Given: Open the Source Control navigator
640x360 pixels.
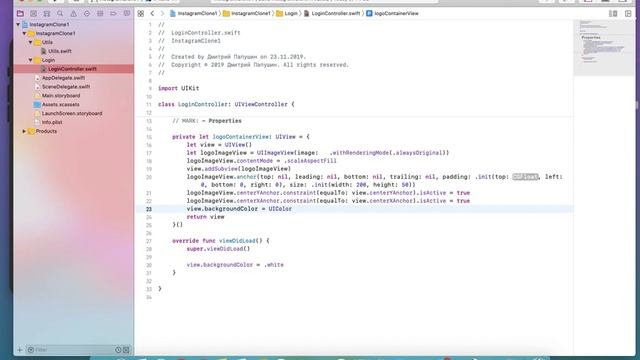Looking at the screenshot, I should click(33, 13).
